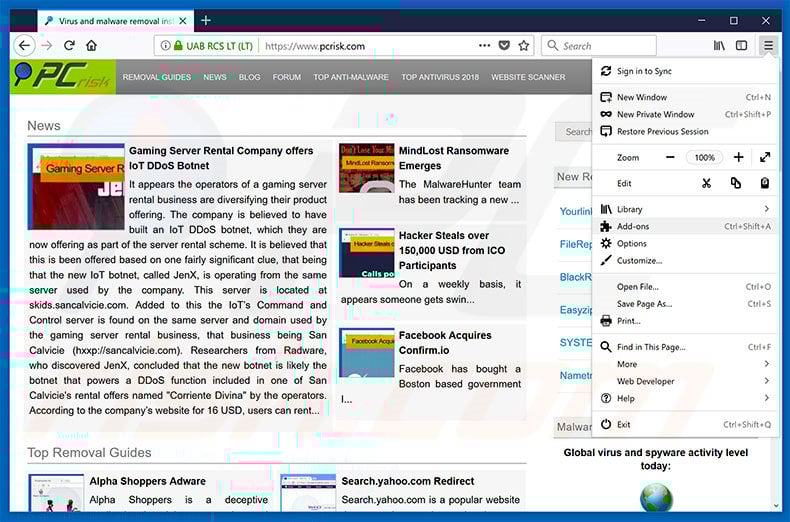Viewport: 790px width, 522px height.
Task: Paste using the clipboard icon
Action: pyautogui.click(x=765, y=183)
